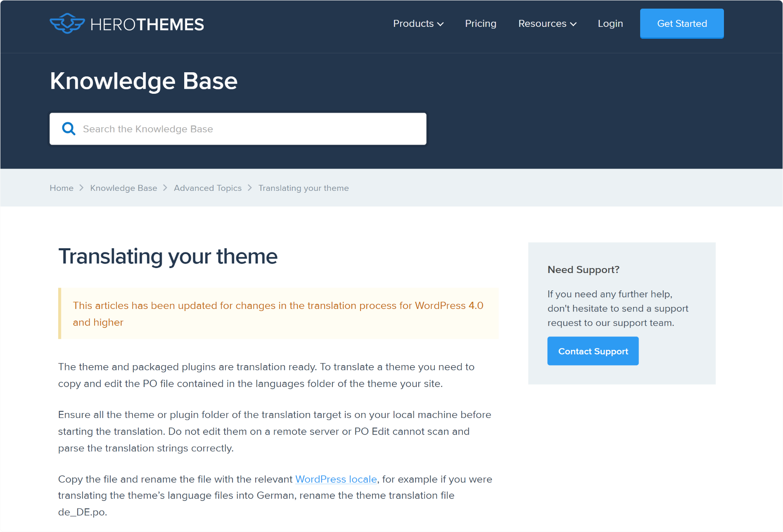The image size is (783, 532).
Task: Click the HeroThemes winged logo icon
Action: pyautogui.click(x=67, y=24)
